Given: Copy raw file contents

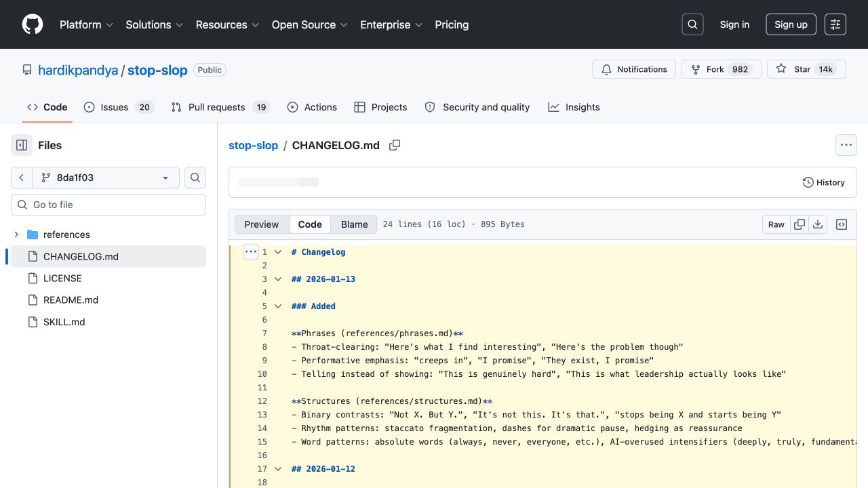Looking at the screenshot, I should click(x=800, y=224).
